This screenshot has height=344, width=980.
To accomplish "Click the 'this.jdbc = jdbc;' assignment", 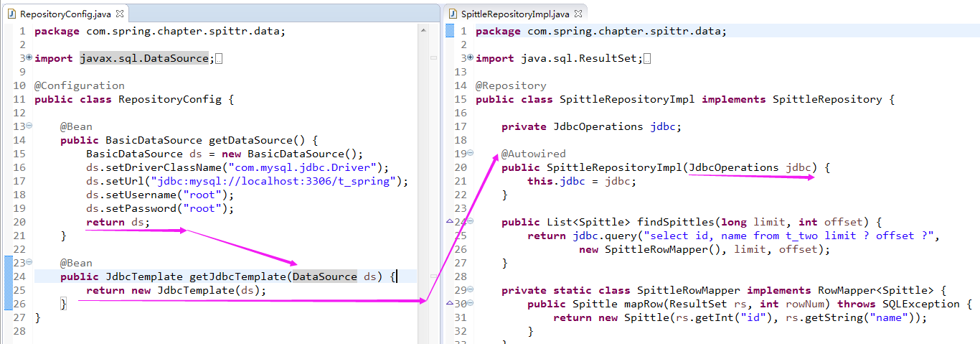I will (582, 181).
